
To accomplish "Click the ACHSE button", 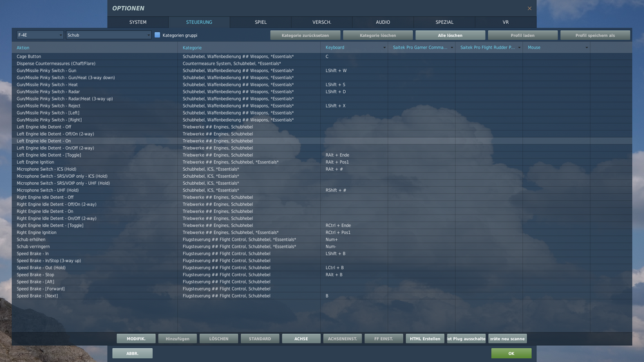I will [301, 339].
